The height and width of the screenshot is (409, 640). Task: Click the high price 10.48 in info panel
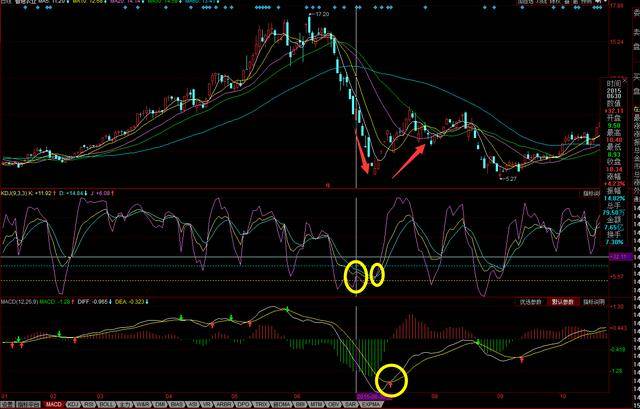[614, 140]
